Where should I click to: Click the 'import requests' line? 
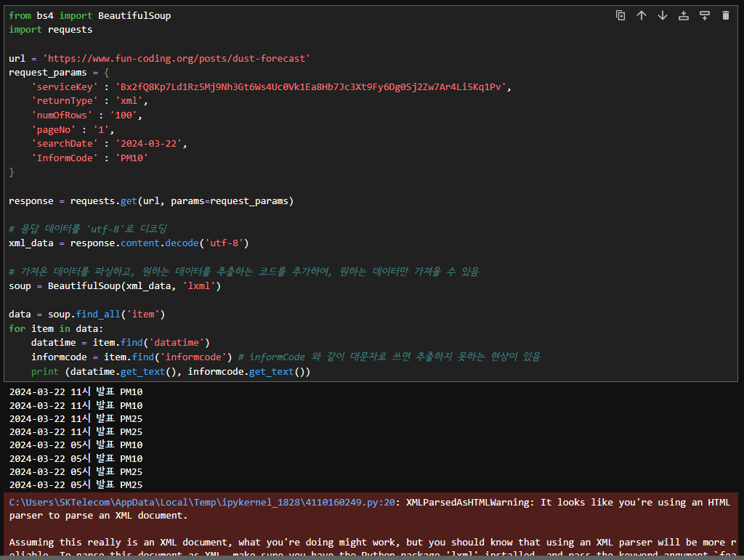(50, 30)
